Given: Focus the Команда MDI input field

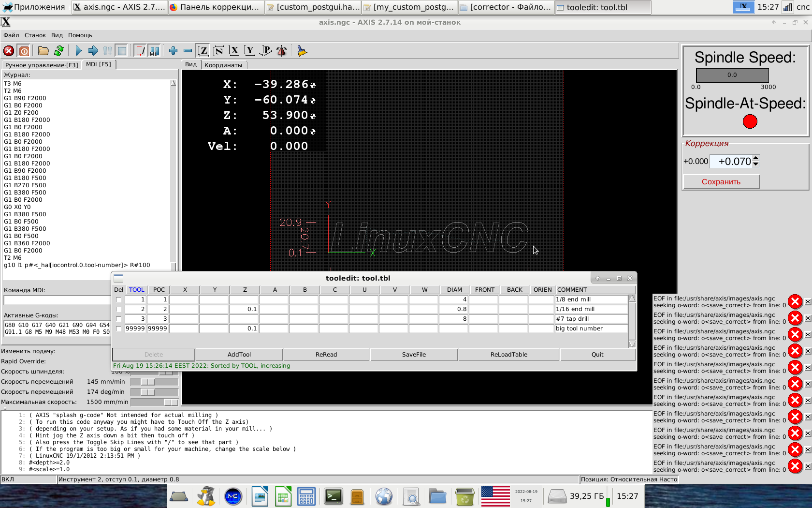Looking at the screenshot, I should coord(57,300).
